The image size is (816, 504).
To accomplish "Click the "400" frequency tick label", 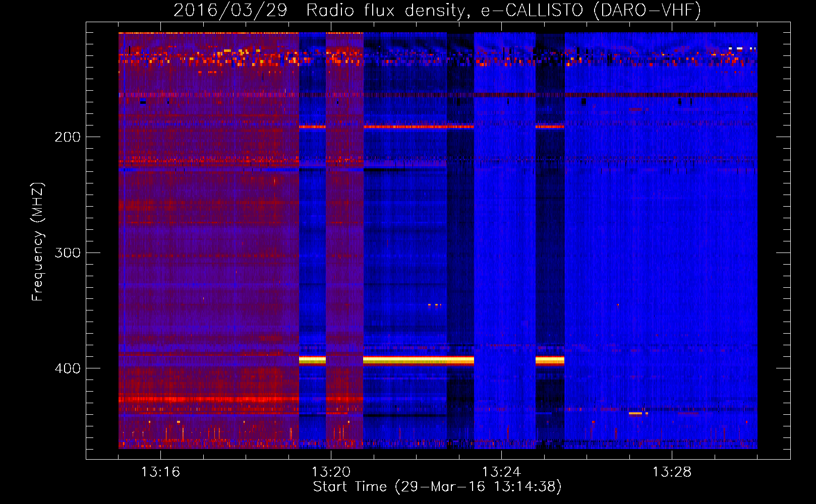I will click(x=68, y=368).
